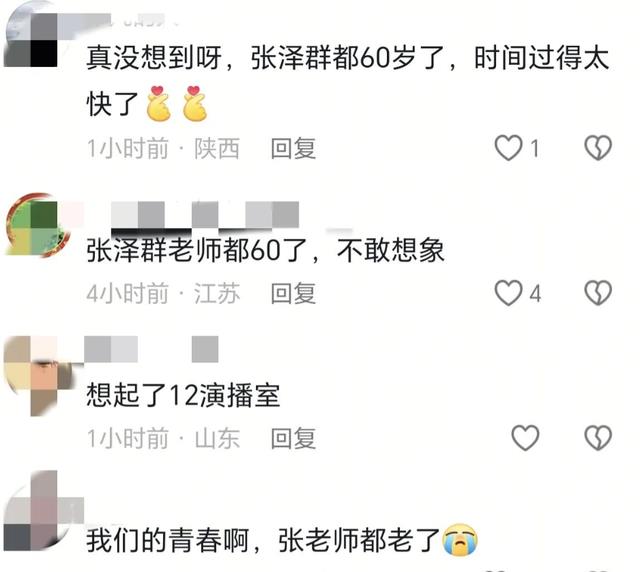Screen dimensions: 640x572
Task: Dislike the Shandong comment with broken heart
Action: pos(598,438)
